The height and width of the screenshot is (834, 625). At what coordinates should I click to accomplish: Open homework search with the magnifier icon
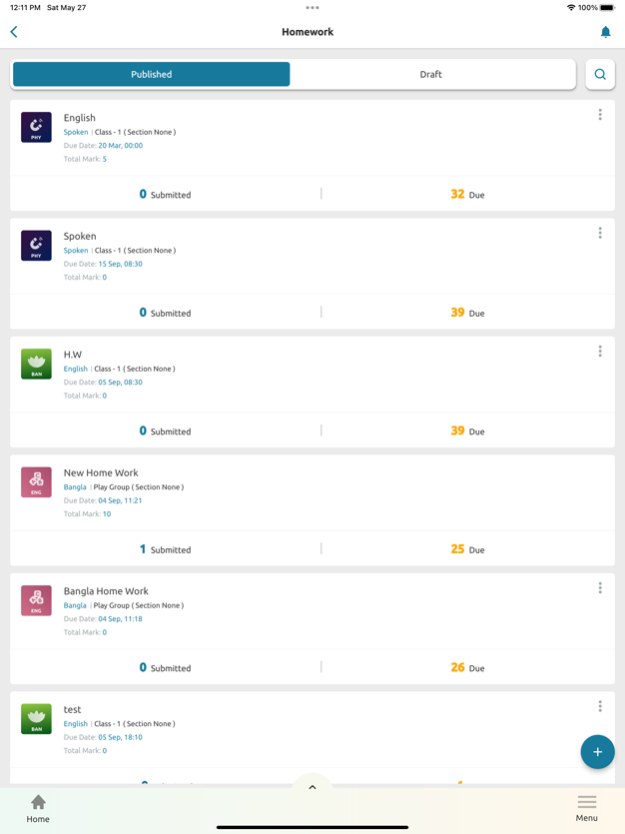click(x=600, y=74)
